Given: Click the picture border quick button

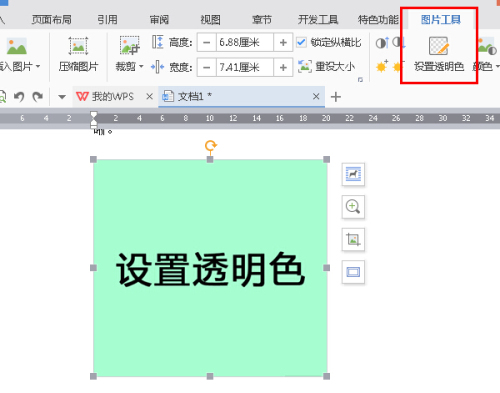Looking at the screenshot, I should pyautogui.click(x=353, y=272).
